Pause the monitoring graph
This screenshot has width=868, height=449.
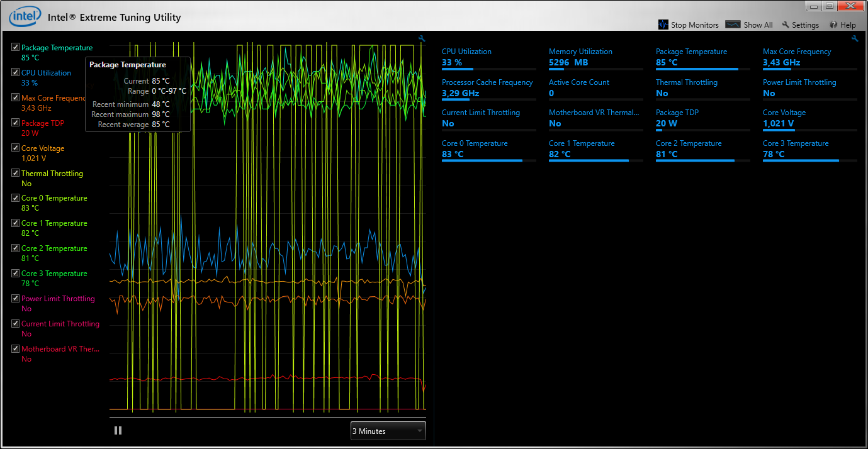click(118, 431)
